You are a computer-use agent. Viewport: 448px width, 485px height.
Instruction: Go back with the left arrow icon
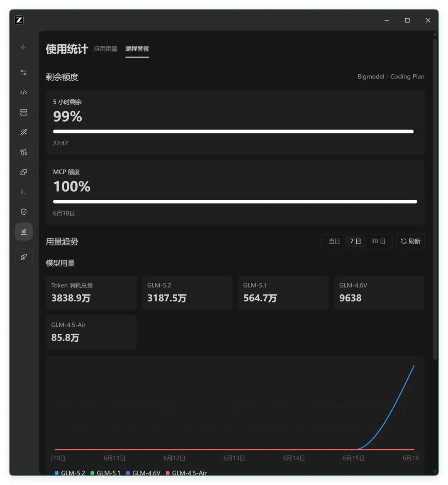click(24, 47)
